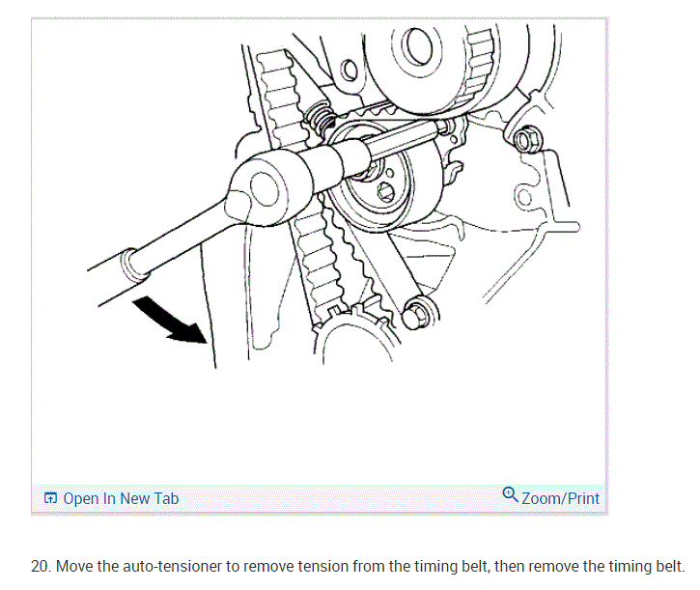Open the diagram via Open In New Tab text
The width and height of the screenshot is (700, 590).
(x=121, y=498)
